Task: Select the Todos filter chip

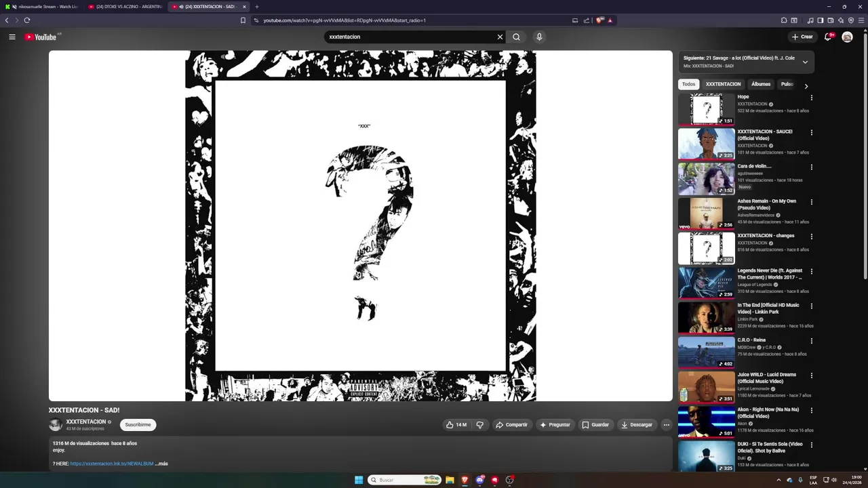Action: [688, 84]
